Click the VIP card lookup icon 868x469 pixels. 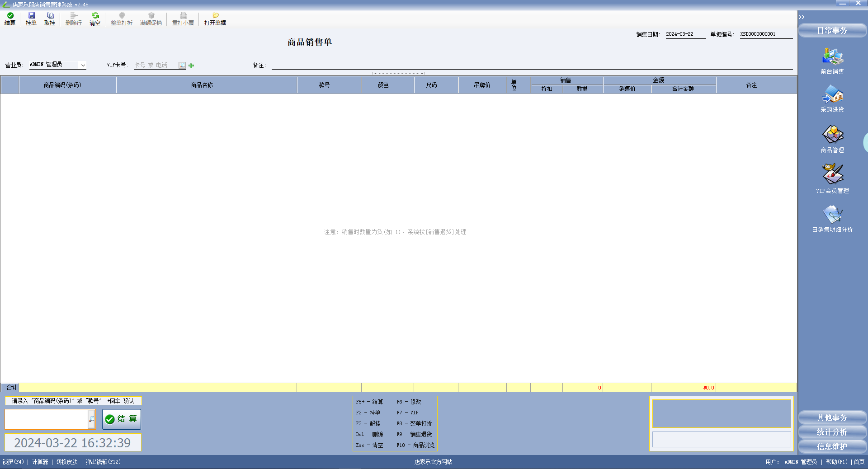182,65
